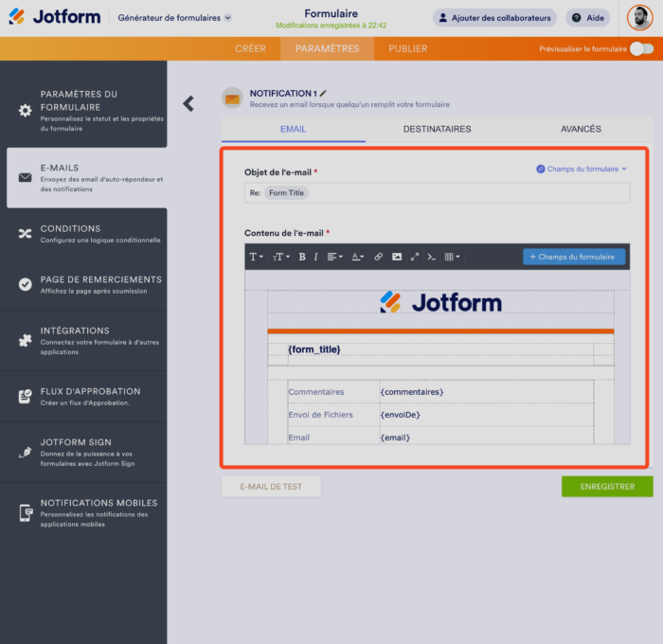Click the Form Title tag in subject
The width and height of the screenshot is (663, 644).
286,193
